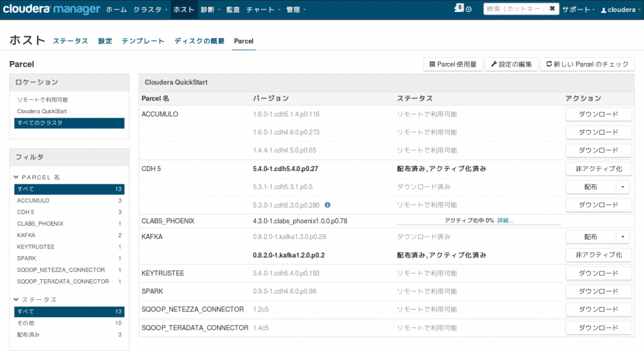Image resolution: width=644 pixels, height=351 pixels.
Task: Deactivate the CDH 5.4.0 parcel
Action: tap(599, 169)
